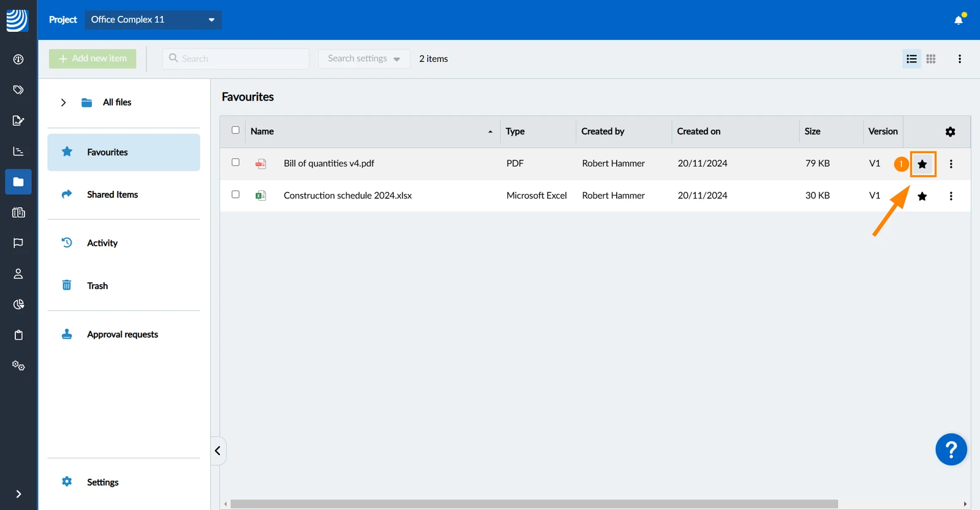The image size is (980, 510).
Task: Open file Construction schedule 2024.xlsx
Action: point(348,196)
